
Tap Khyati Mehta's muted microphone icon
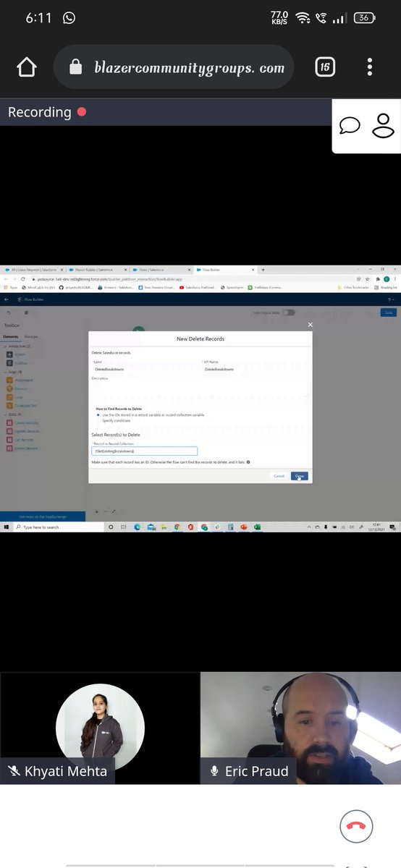point(14,771)
